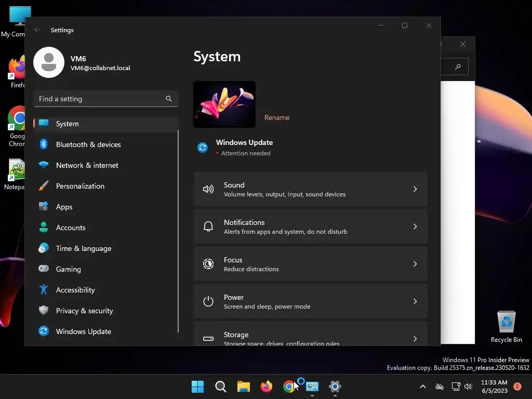The image size is (532, 399).
Task: Close the background window behind Settings
Action: pyautogui.click(x=463, y=45)
